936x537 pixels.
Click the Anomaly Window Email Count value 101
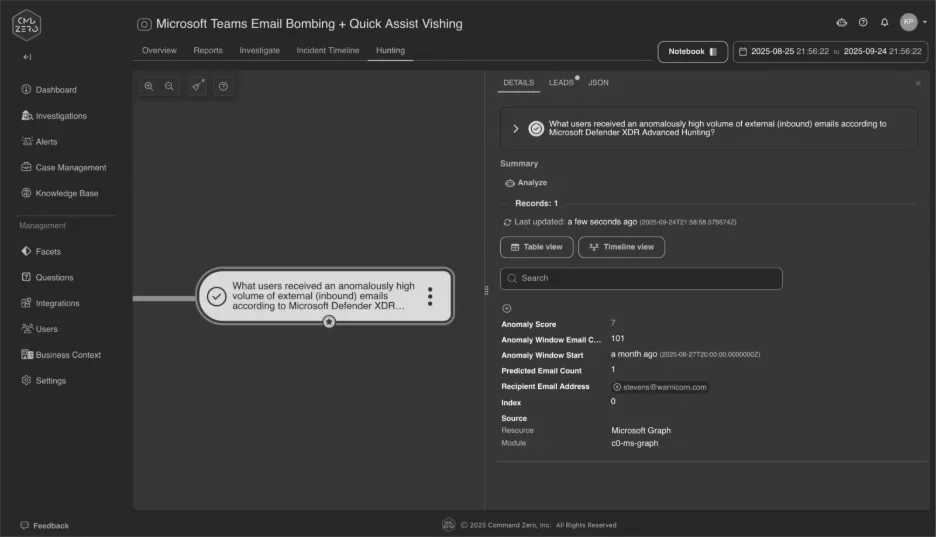tap(618, 338)
